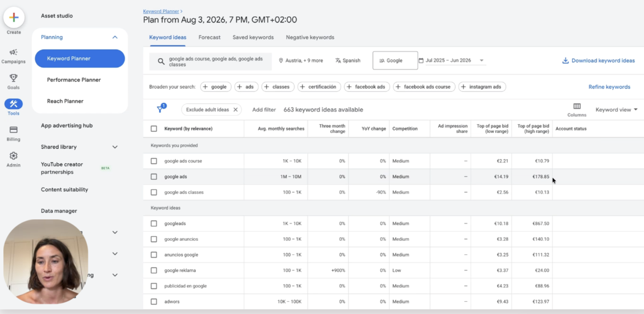Remove the Exclude adult ideas filter chip
Screen dimensions: 644x314
[x=236, y=110]
